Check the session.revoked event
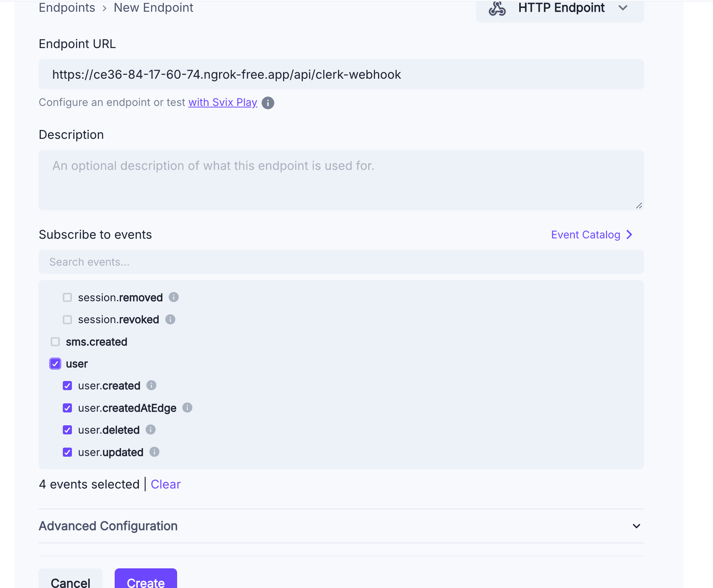The height and width of the screenshot is (588, 713). click(67, 319)
